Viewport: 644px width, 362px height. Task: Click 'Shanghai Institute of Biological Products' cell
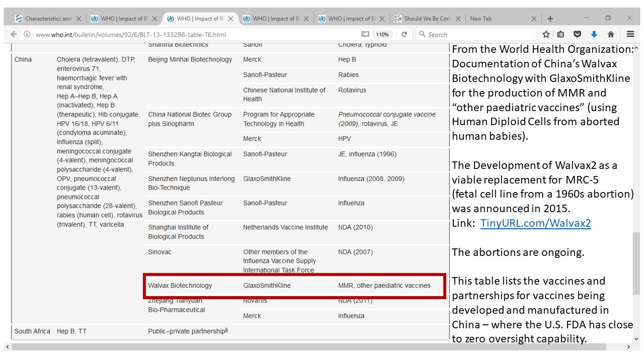(x=178, y=232)
